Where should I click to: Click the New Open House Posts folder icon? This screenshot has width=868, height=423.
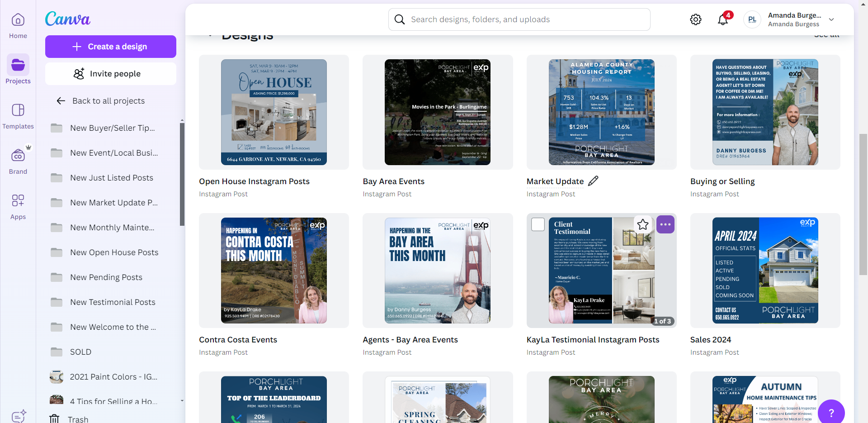pyautogui.click(x=57, y=252)
